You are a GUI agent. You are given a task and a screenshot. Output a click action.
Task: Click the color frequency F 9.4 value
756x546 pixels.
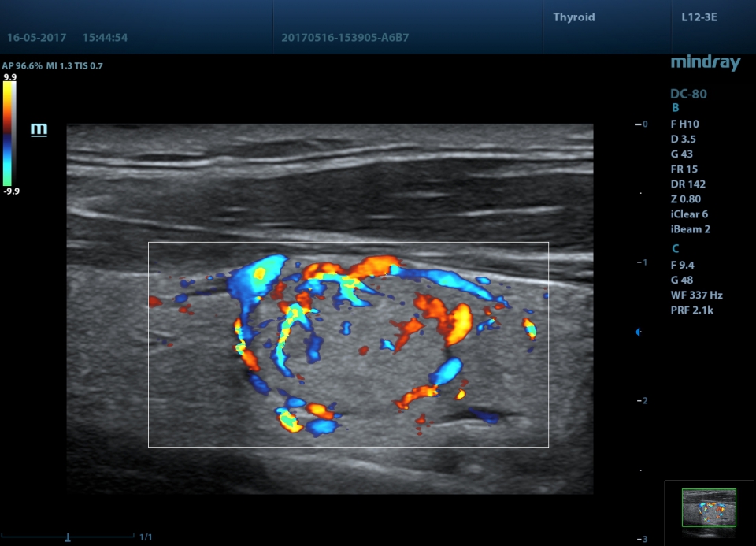(x=683, y=266)
